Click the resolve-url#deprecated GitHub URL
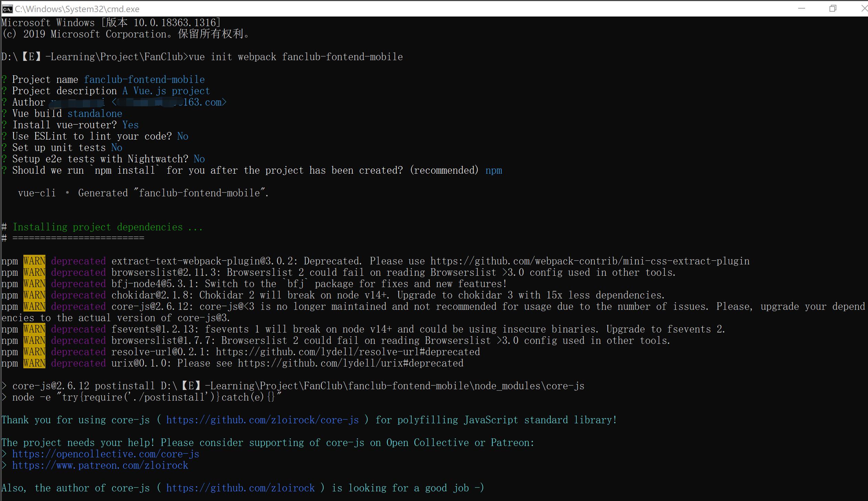Viewport: 868px width, 501px height. coord(348,352)
